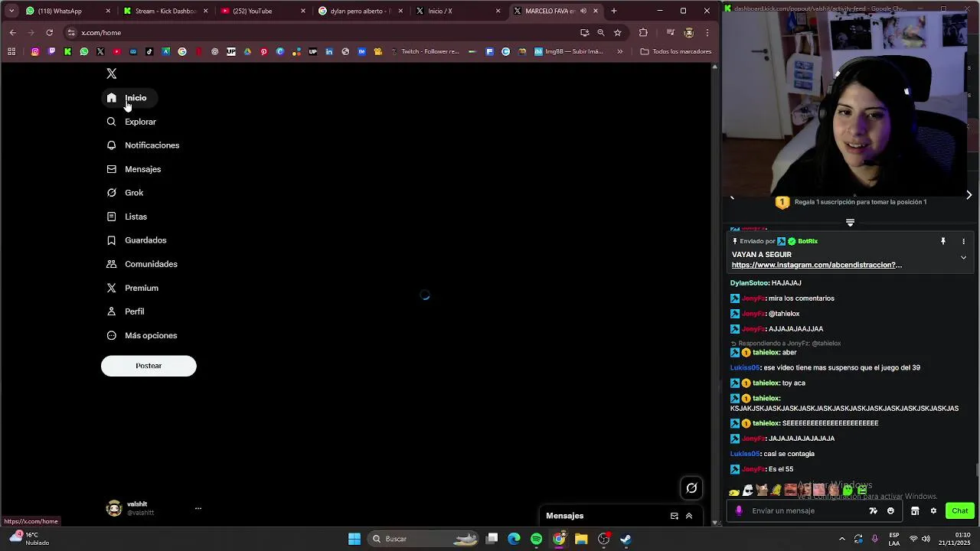Go to Perfil page
The width and height of the screenshot is (980, 551).
pyautogui.click(x=126, y=311)
